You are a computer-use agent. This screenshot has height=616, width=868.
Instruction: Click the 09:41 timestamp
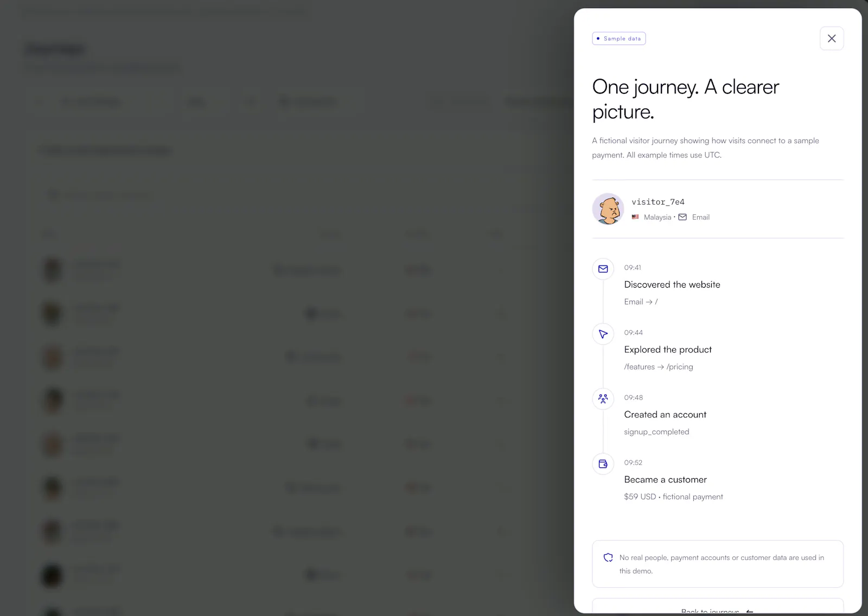[633, 268]
